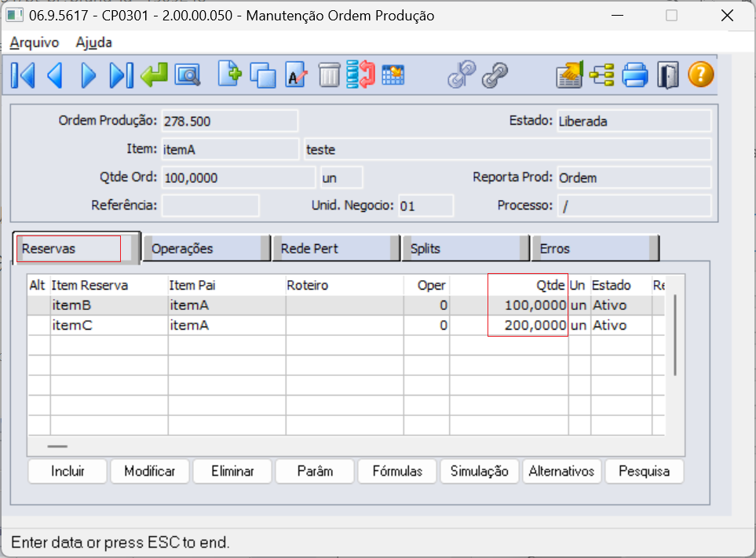Viewport: 756px width, 558px height.
Task: Jump to the last record
Action: pyautogui.click(x=121, y=75)
